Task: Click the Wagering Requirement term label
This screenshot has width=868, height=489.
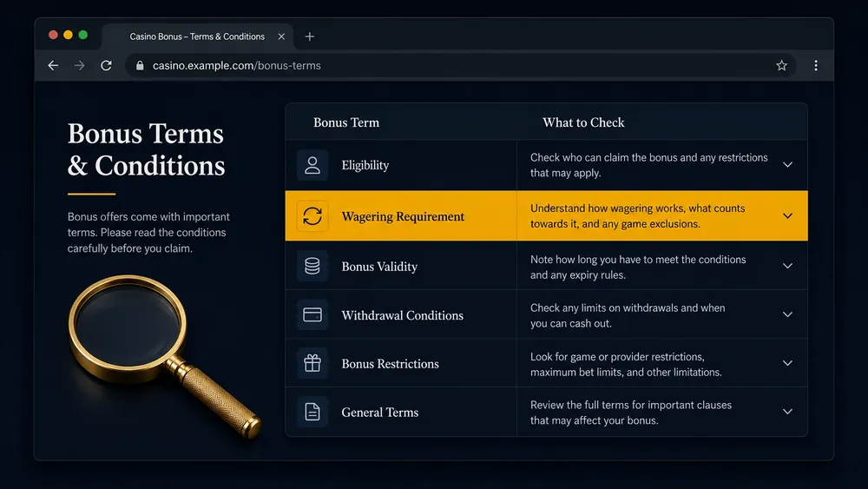Action: (x=403, y=216)
